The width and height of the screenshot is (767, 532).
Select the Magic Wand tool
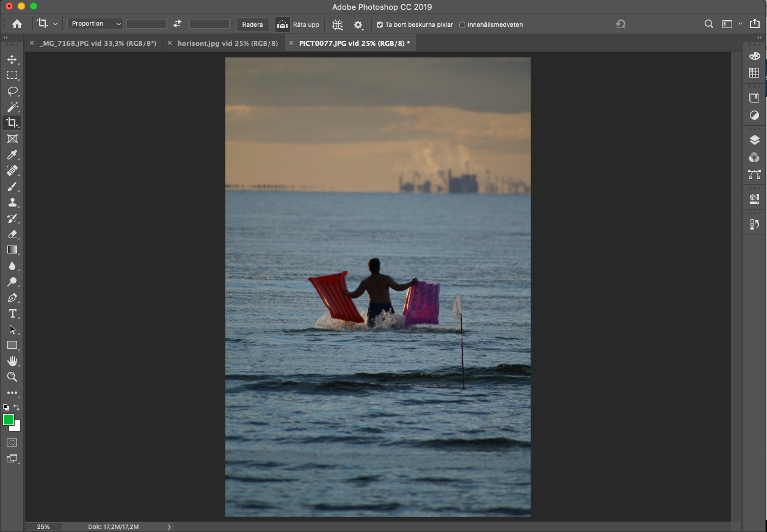12,107
